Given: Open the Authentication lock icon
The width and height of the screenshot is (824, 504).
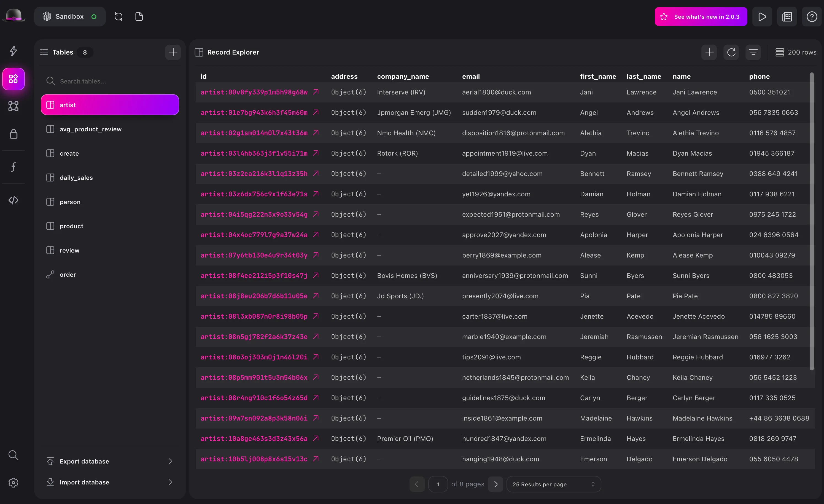Looking at the screenshot, I should click(14, 134).
